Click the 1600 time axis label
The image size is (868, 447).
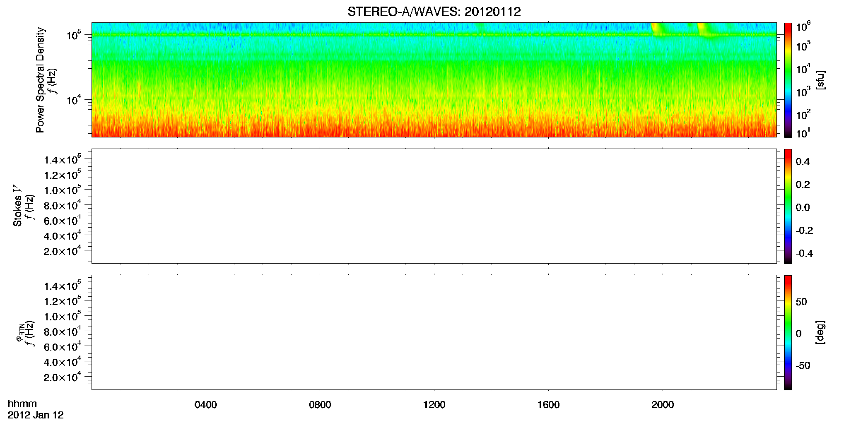point(548,405)
